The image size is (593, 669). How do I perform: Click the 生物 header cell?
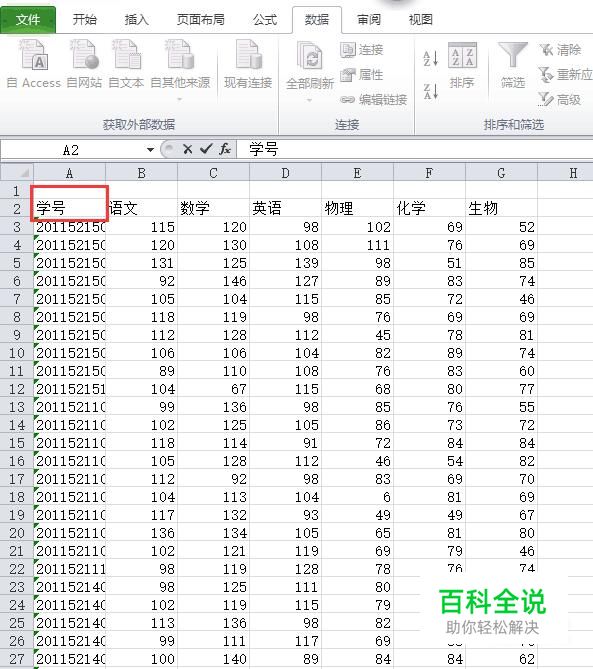[501, 209]
